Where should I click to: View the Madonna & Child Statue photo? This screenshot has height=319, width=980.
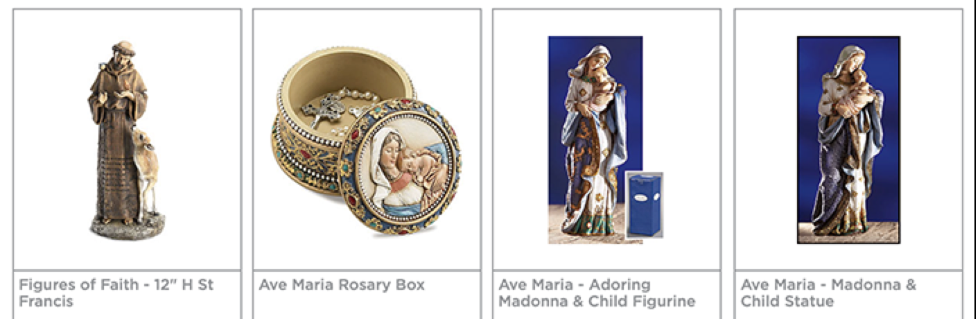click(848, 139)
